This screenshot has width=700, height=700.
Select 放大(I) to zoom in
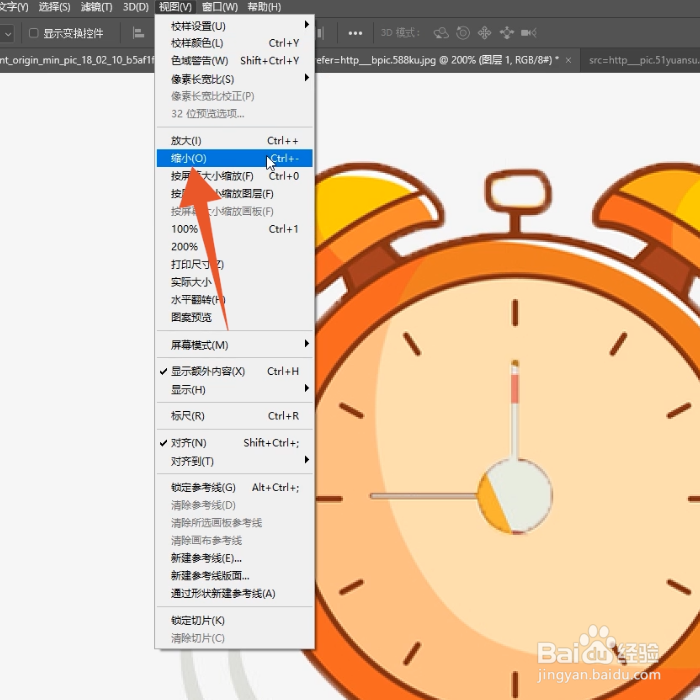pyautogui.click(x=234, y=141)
